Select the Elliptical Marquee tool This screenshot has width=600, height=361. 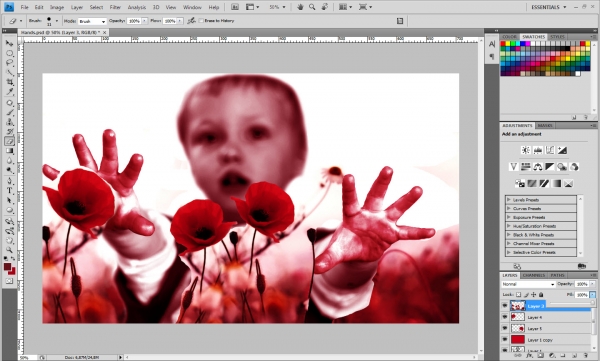click(x=9, y=53)
